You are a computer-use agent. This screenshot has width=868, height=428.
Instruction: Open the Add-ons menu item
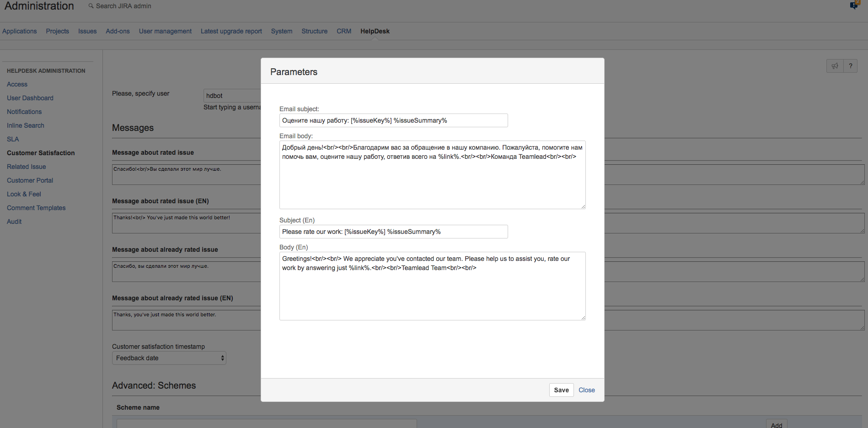pyautogui.click(x=118, y=31)
